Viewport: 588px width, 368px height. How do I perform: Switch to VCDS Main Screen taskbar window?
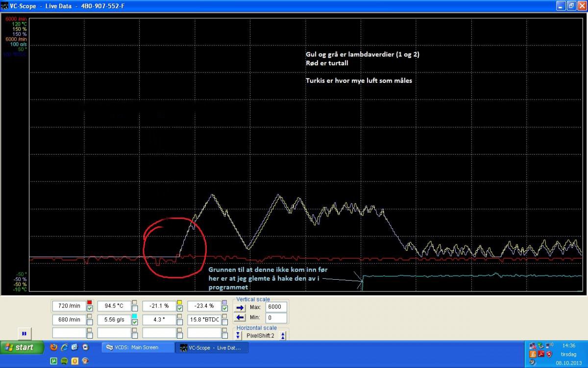click(x=137, y=347)
